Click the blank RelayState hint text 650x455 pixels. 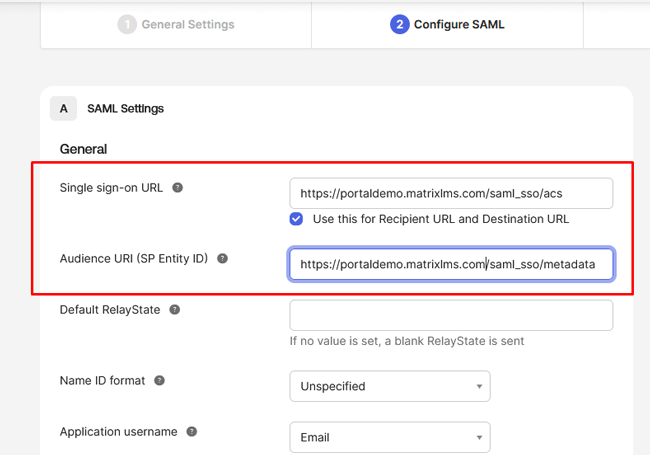click(x=407, y=341)
